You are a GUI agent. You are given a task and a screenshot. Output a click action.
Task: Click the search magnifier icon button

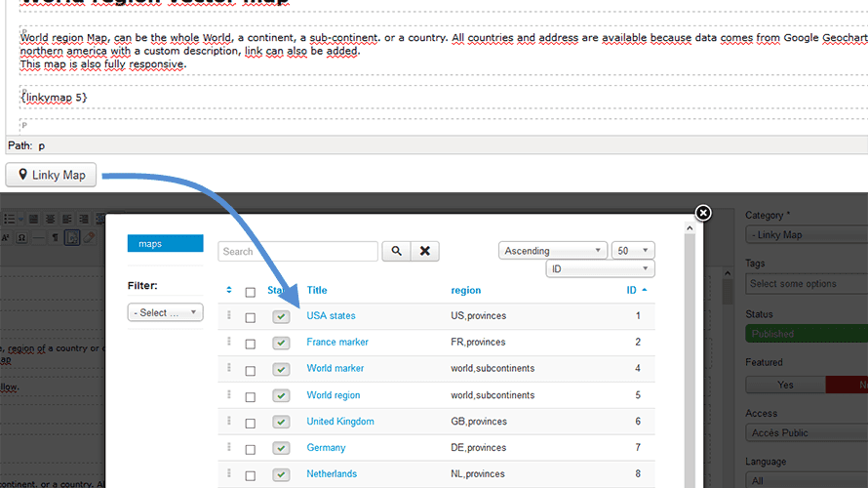click(x=396, y=251)
